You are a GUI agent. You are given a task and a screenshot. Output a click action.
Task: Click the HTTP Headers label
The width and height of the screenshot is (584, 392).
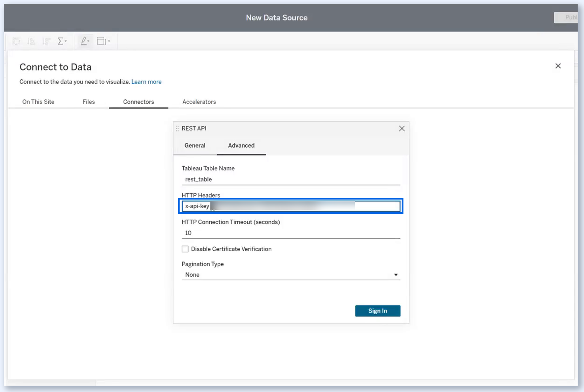(x=201, y=195)
